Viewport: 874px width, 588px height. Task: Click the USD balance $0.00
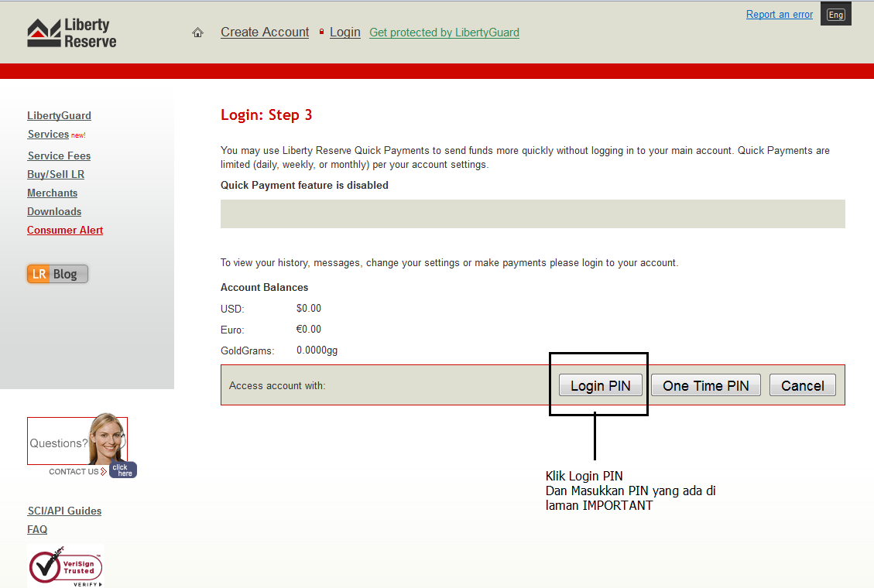[309, 309]
